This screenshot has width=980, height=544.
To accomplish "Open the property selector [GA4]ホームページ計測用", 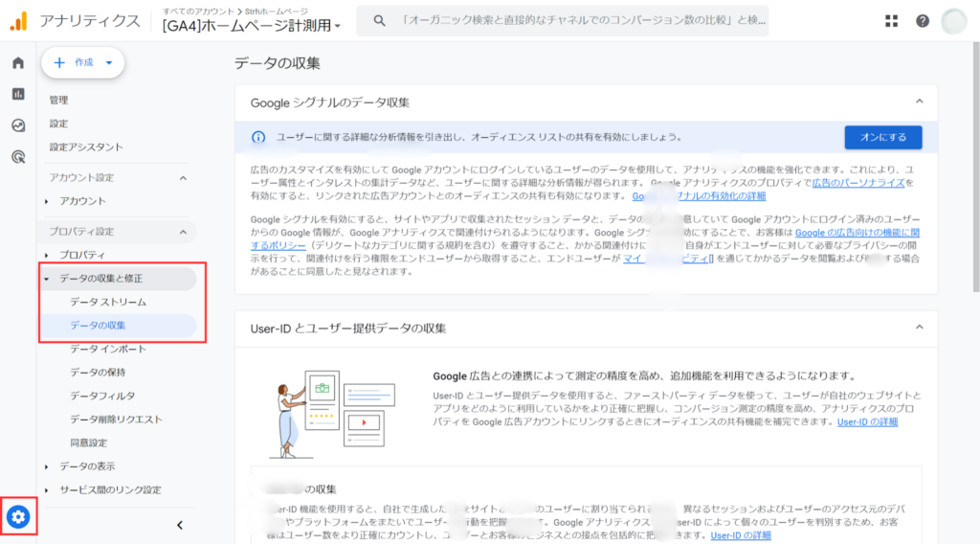I will (x=252, y=26).
